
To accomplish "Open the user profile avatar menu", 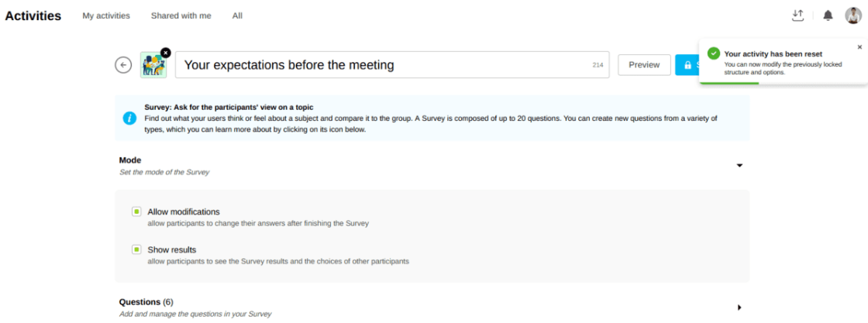I will click(852, 15).
